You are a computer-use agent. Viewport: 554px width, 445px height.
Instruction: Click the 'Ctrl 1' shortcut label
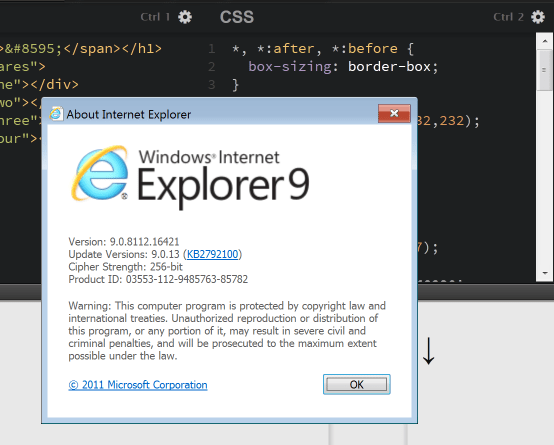point(155,17)
